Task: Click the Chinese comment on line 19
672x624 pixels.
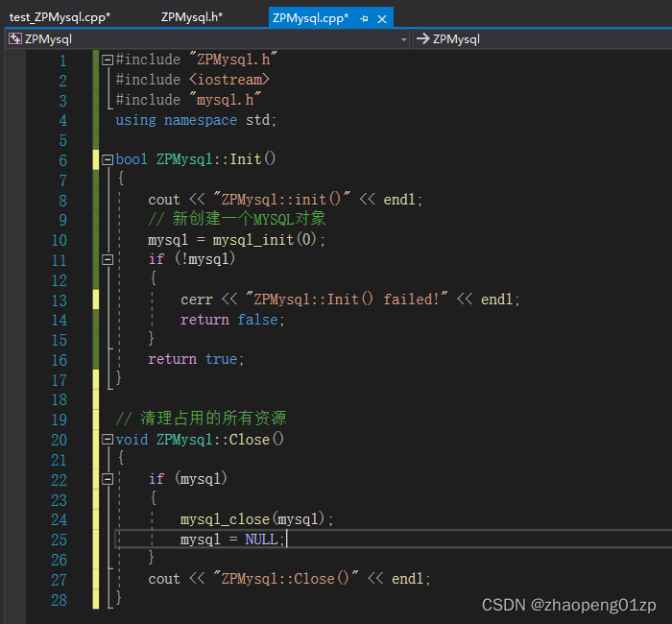Action: 201,419
